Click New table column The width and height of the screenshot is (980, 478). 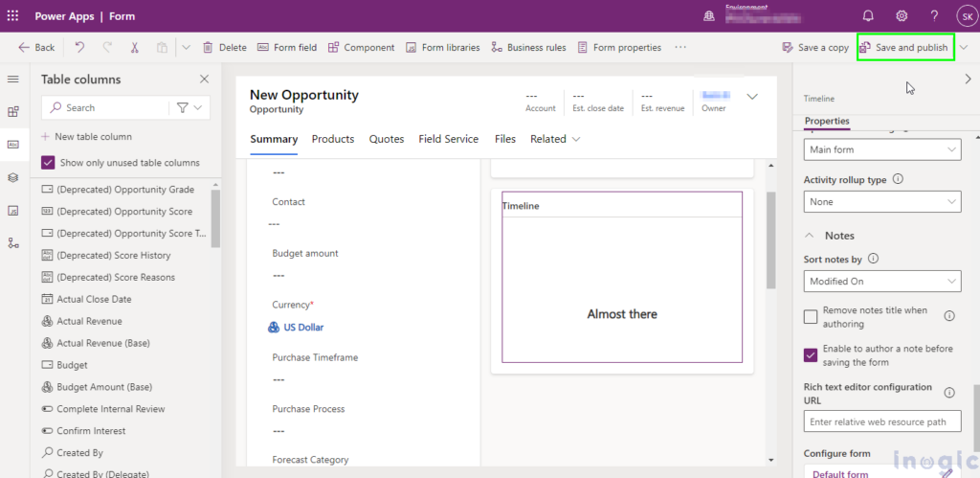pyautogui.click(x=86, y=136)
